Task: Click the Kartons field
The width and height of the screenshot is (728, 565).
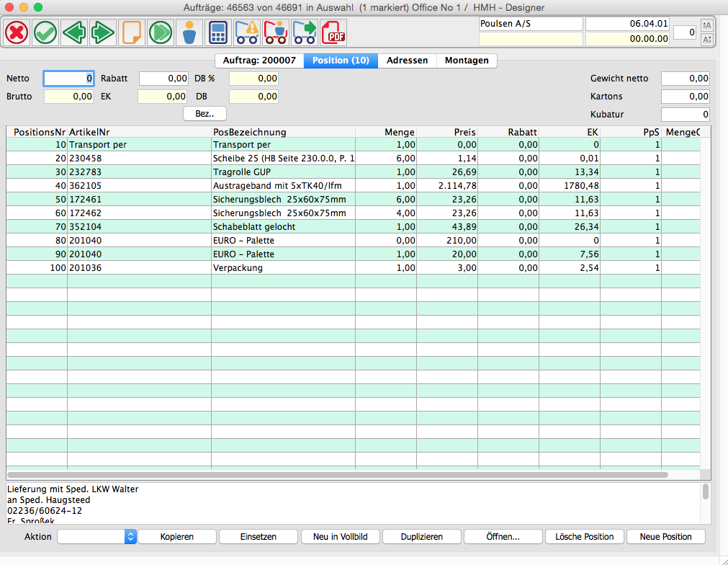Action: [686, 97]
